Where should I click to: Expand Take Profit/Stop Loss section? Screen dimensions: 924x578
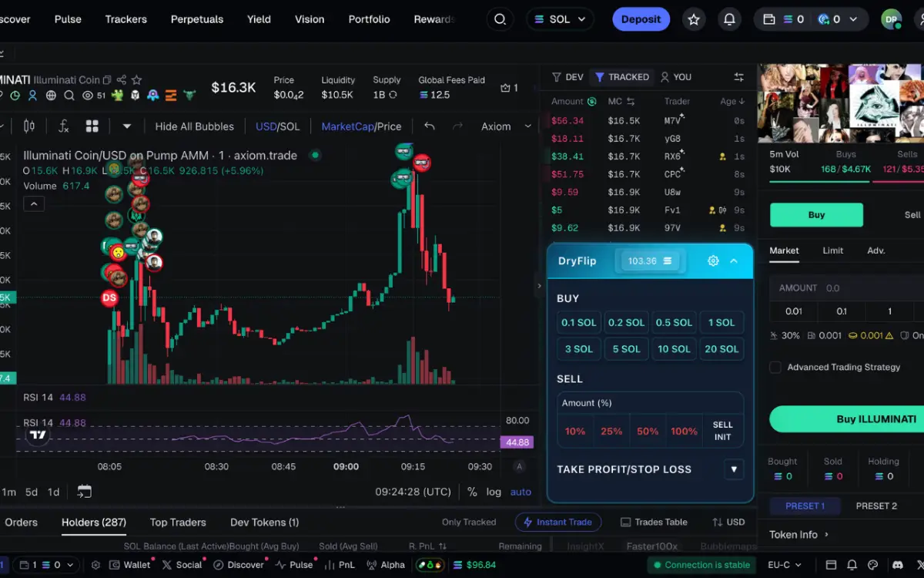734,469
